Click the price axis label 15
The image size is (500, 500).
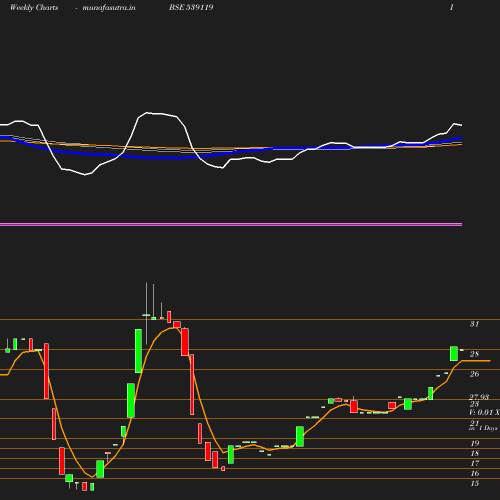[475, 483]
